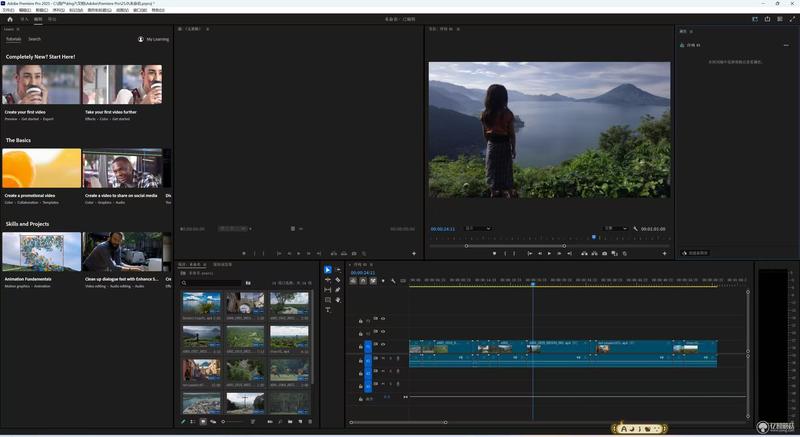Click Add Marker button in timeline header
Image resolution: width=800 pixels, height=437 pixels.
click(383, 281)
